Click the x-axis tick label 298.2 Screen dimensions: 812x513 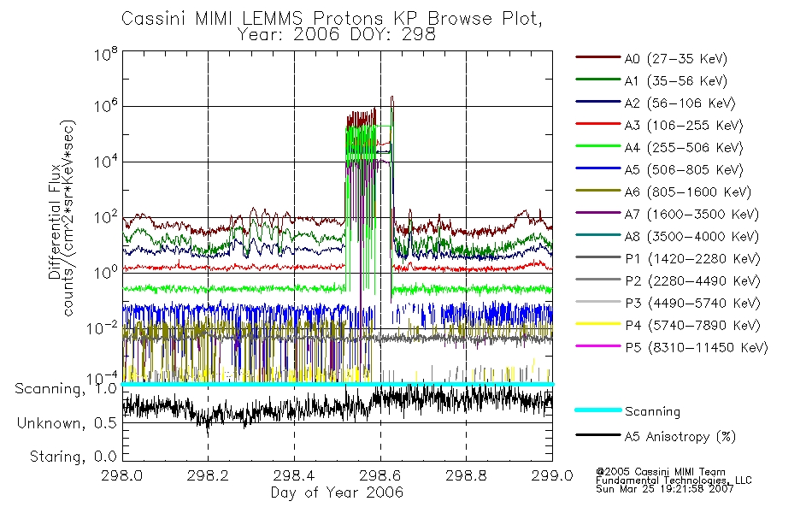click(208, 475)
